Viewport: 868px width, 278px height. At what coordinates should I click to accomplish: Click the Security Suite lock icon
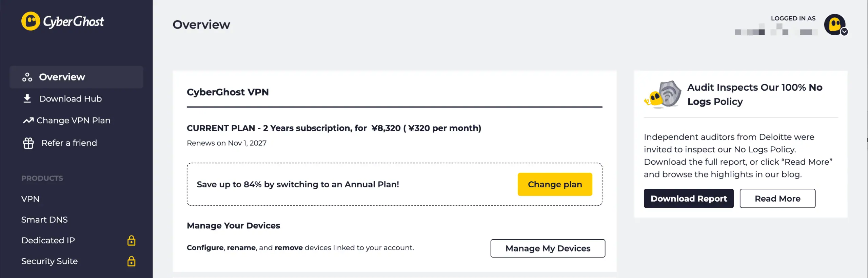point(131,261)
